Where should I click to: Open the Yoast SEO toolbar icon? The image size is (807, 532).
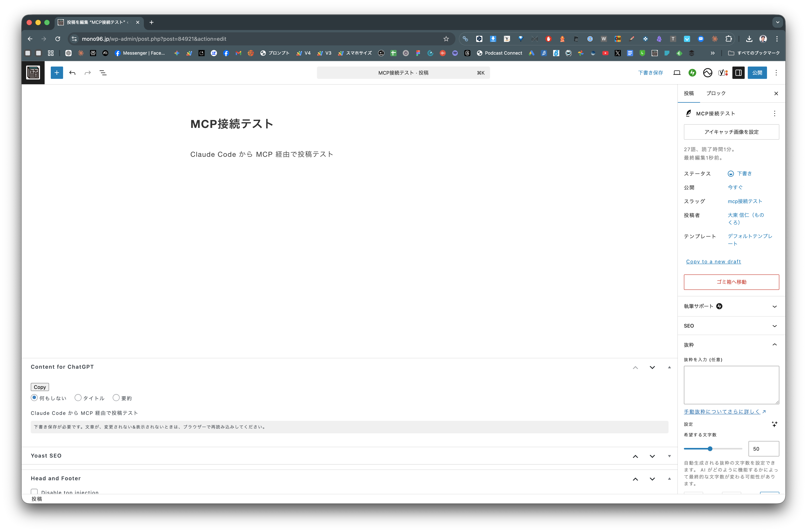pos(723,73)
